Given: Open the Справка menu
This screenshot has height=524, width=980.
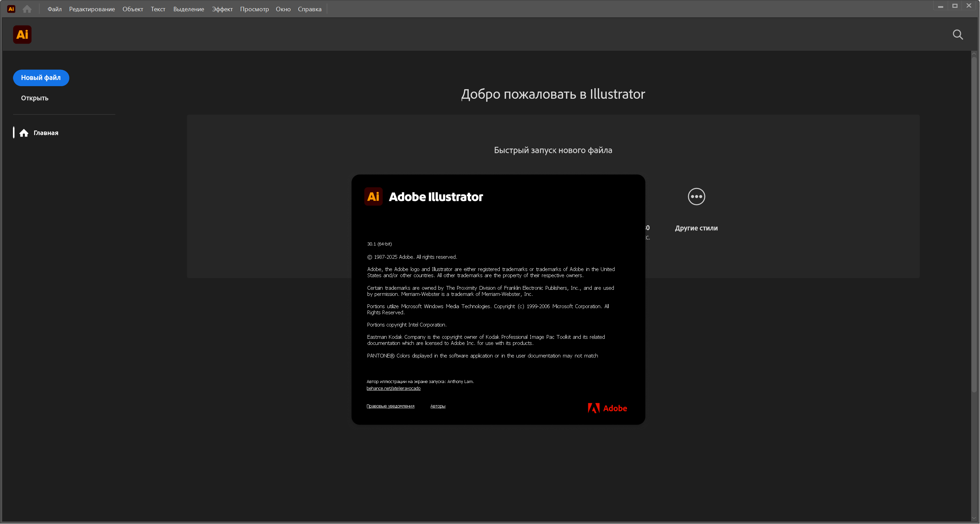Looking at the screenshot, I should point(309,9).
